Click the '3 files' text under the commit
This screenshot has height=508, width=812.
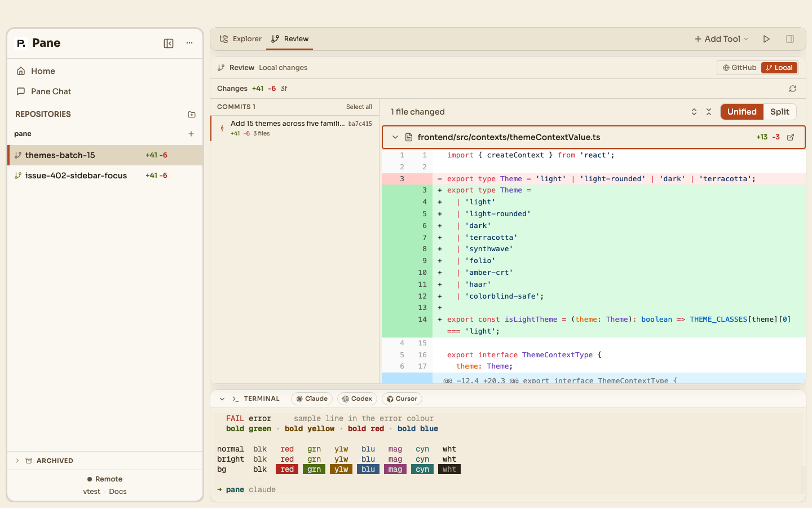pos(262,134)
